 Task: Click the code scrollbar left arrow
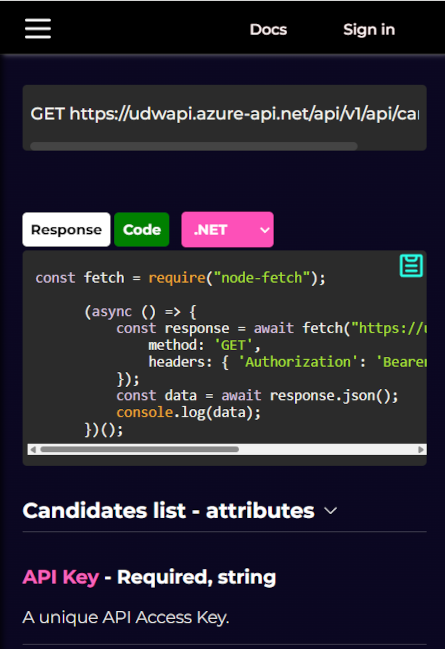click(33, 449)
